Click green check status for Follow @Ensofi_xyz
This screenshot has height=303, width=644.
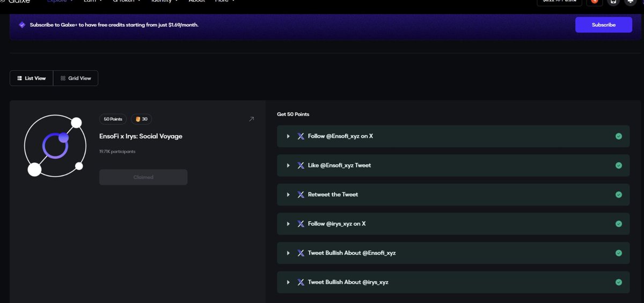point(619,136)
